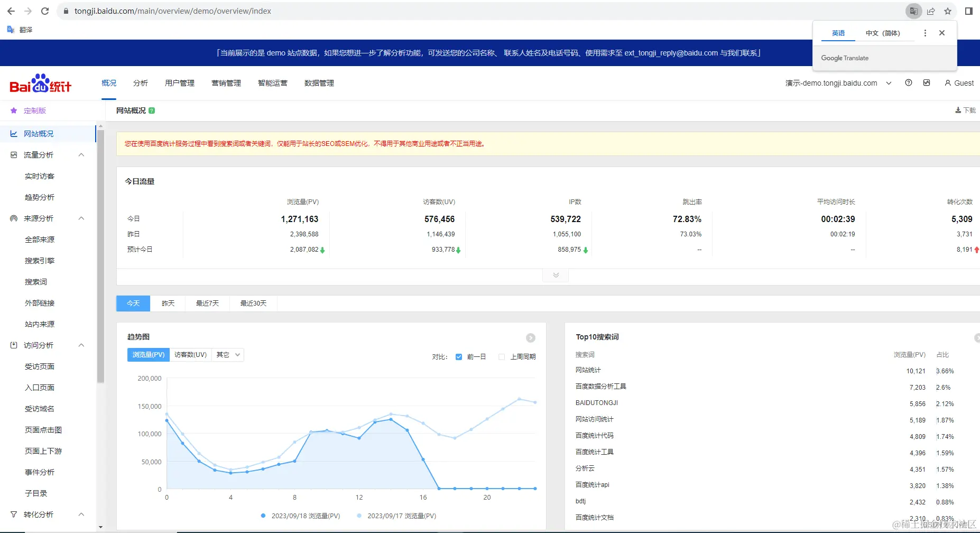Select the 今天 date range tab
This screenshot has width=980, height=533.
coord(133,303)
